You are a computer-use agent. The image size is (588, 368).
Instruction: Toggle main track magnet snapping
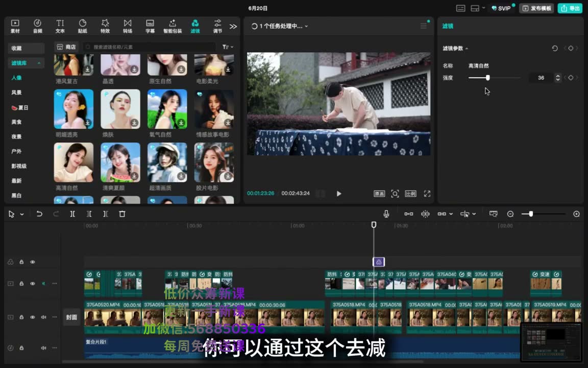click(409, 214)
